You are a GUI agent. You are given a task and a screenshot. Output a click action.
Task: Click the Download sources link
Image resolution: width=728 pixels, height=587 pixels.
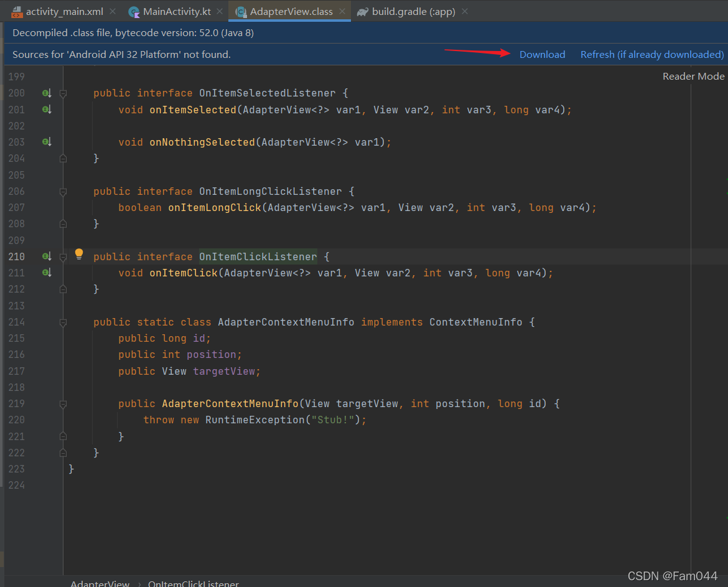pos(542,54)
